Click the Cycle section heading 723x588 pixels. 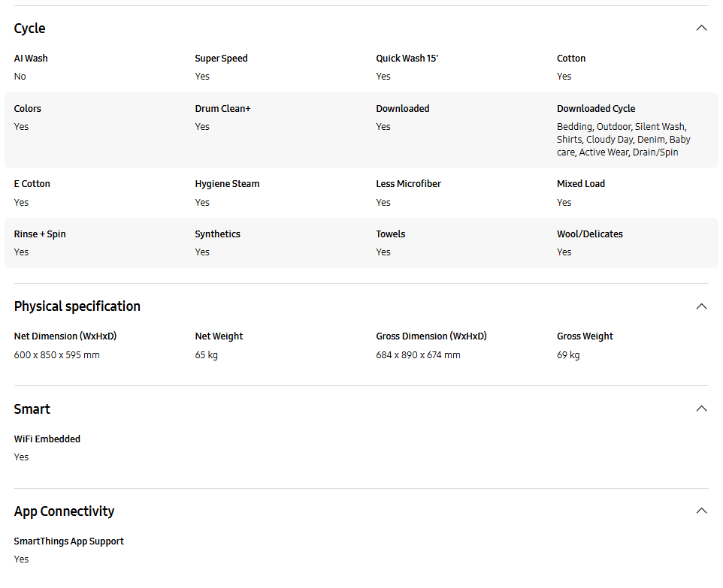29,29
